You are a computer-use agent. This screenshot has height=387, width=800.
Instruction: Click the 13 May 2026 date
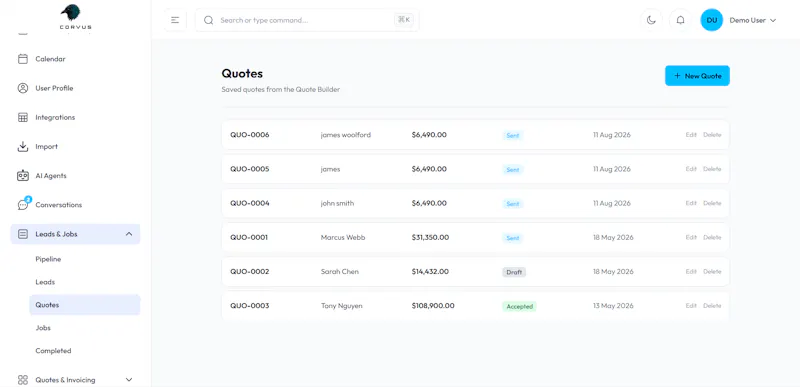[613, 305]
